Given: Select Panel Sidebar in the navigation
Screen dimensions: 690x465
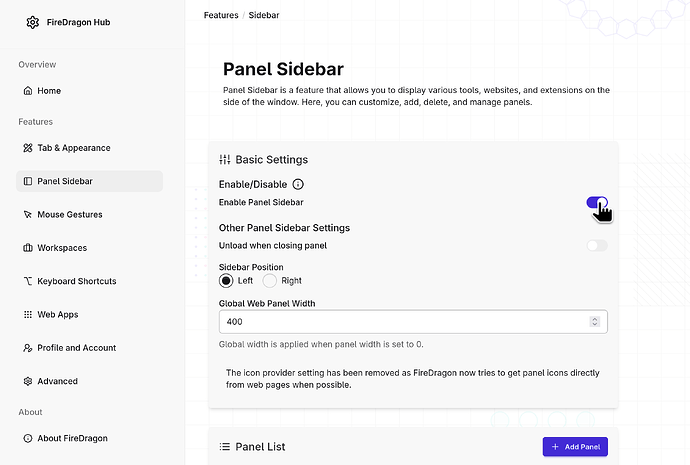Looking at the screenshot, I should click(x=65, y=181).
